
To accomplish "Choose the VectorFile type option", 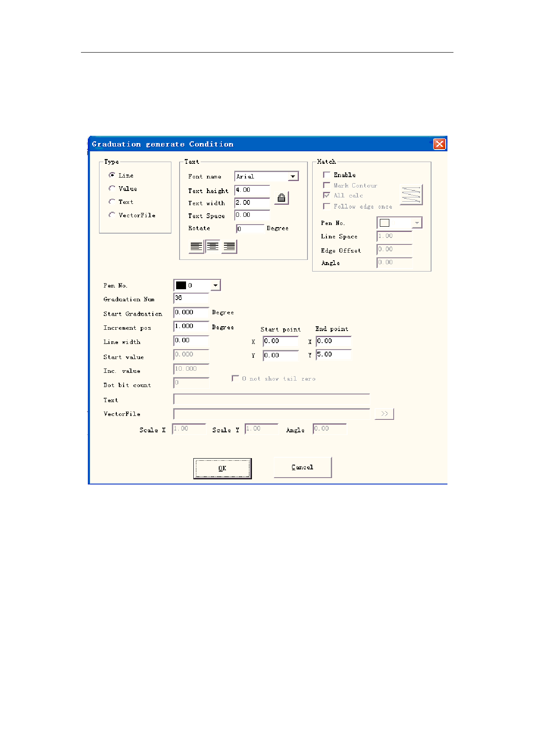I will click(112, 215).
